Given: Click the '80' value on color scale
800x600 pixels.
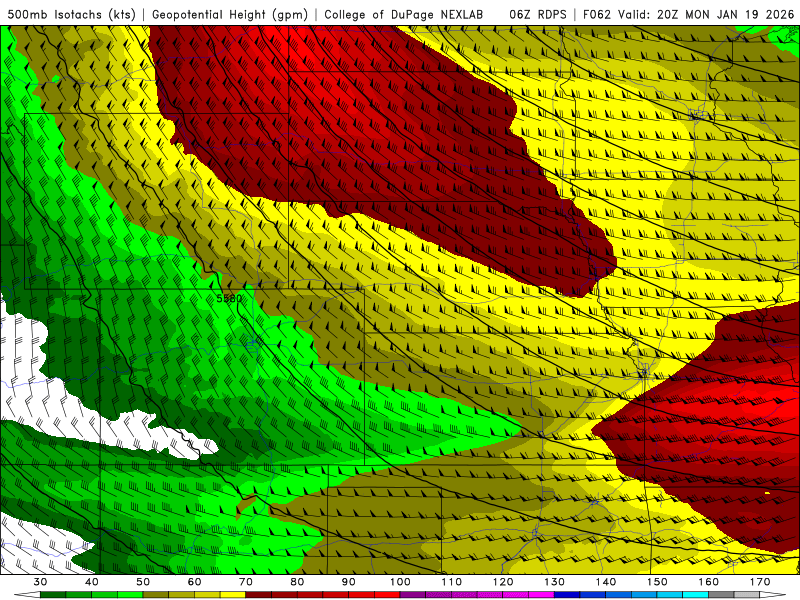Looking at the screenshot, I should coord(297,582).
